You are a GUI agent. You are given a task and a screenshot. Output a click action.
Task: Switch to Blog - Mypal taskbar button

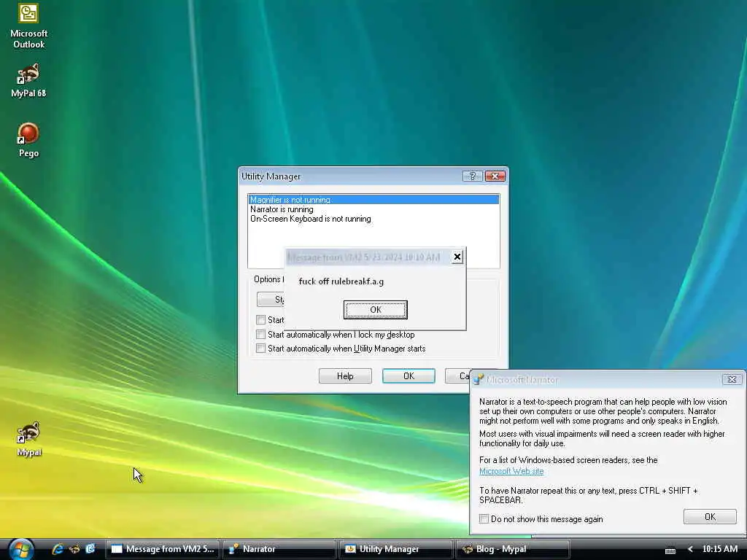click(x=513, y=549)
